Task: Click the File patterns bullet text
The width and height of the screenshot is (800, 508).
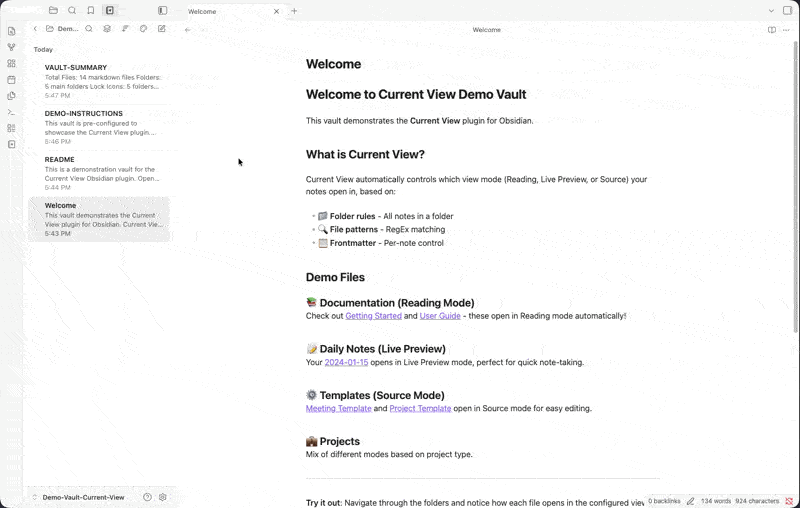Action: point(387,230)
